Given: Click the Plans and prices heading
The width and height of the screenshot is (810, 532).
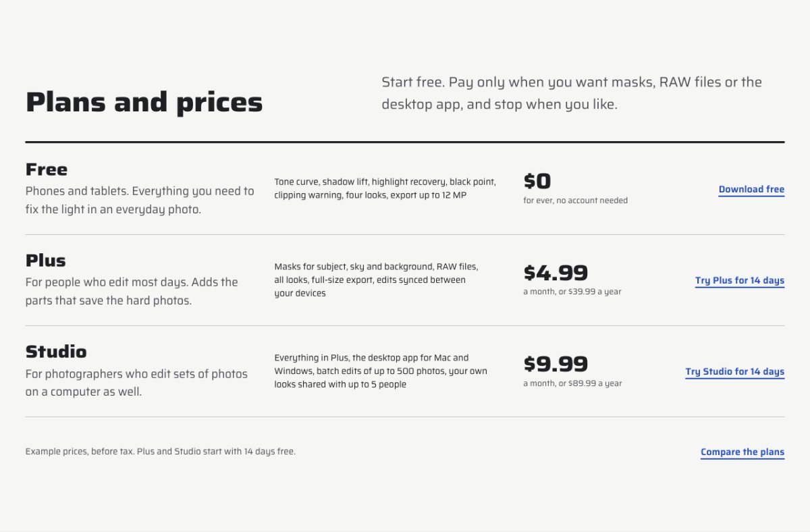Looking at the screenshot, I should tap(144, 103).
